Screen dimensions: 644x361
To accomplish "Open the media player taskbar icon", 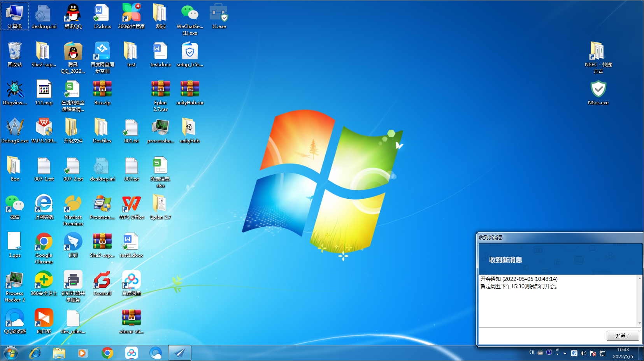I will (82, 353).
